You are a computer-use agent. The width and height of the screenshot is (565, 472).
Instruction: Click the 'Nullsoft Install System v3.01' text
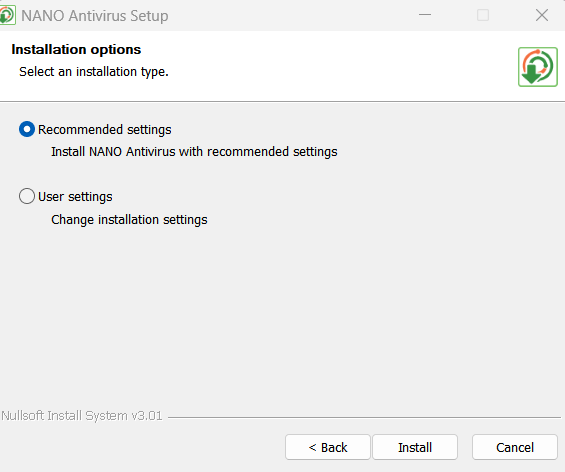click(81, 416)
